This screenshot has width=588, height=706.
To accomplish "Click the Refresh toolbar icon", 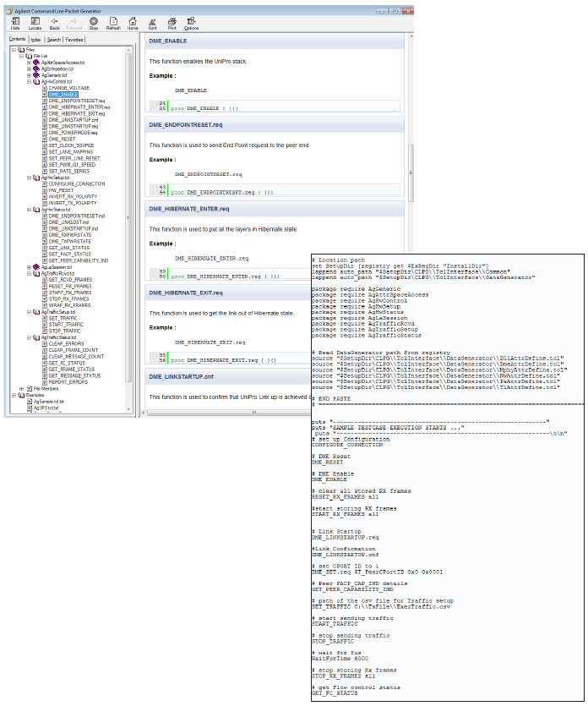I will [x=113, y=24].
